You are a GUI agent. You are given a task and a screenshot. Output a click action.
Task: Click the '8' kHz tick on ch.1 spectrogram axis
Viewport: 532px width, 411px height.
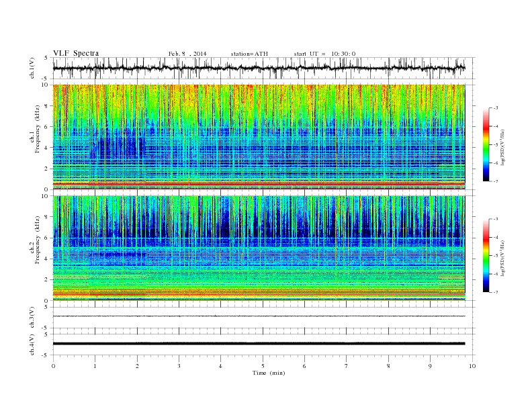(x=46, y=106)
